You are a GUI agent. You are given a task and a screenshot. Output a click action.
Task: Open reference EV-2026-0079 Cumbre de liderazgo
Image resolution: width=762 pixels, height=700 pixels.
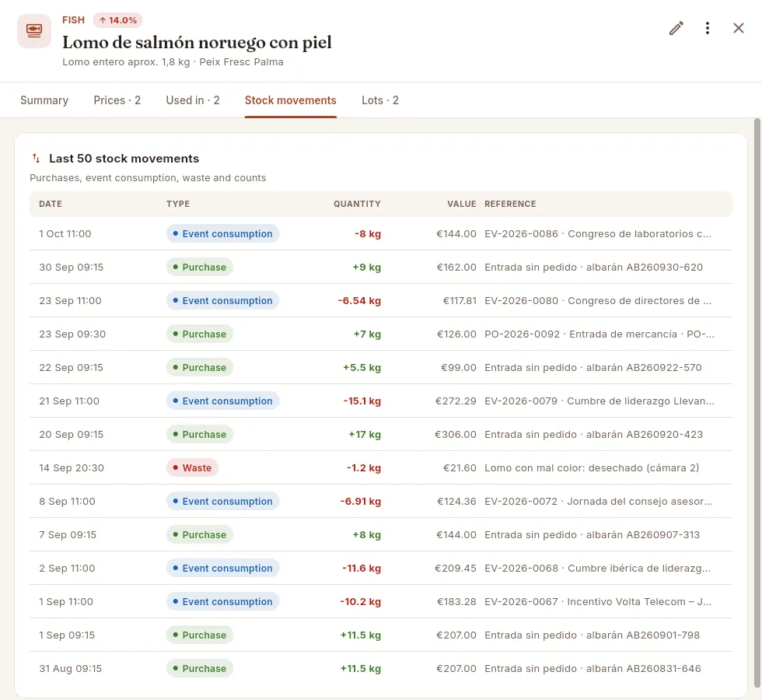pos(599,401)
